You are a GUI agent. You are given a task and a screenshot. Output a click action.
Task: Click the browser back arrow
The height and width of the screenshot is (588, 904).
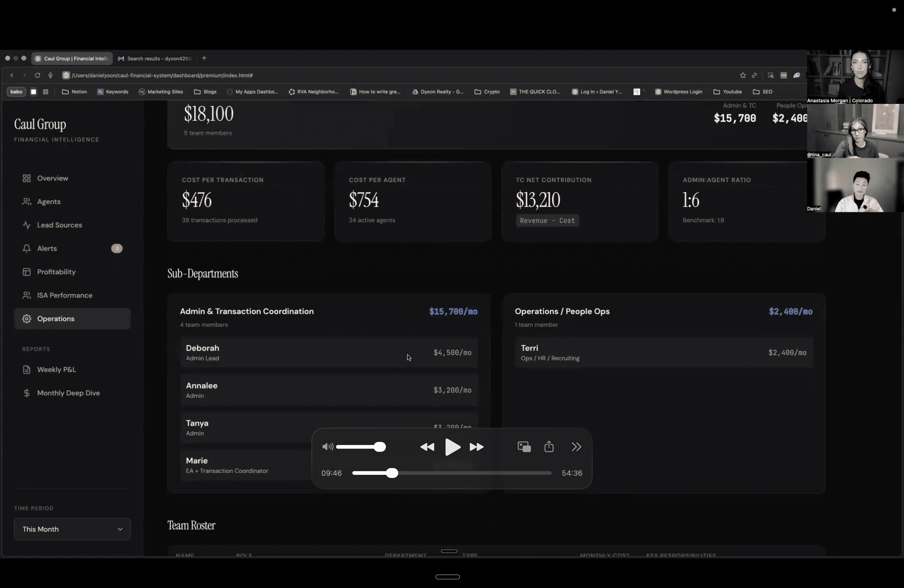pos(12,75)
